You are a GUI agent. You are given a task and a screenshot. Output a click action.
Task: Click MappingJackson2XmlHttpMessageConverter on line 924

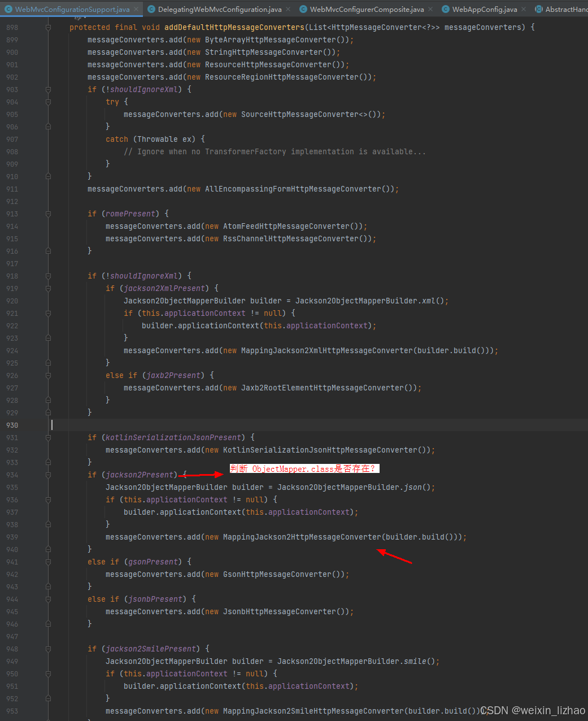[327, 350]
